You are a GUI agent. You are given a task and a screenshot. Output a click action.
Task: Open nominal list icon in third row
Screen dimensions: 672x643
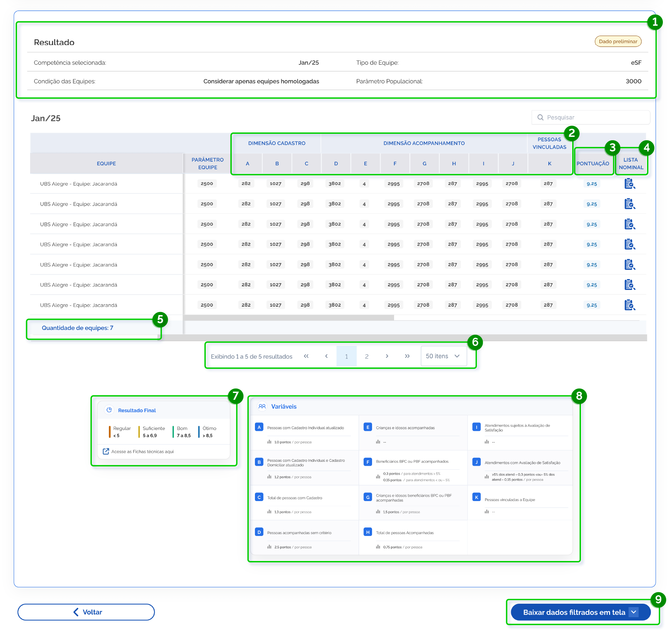click(x=629, y=224)
